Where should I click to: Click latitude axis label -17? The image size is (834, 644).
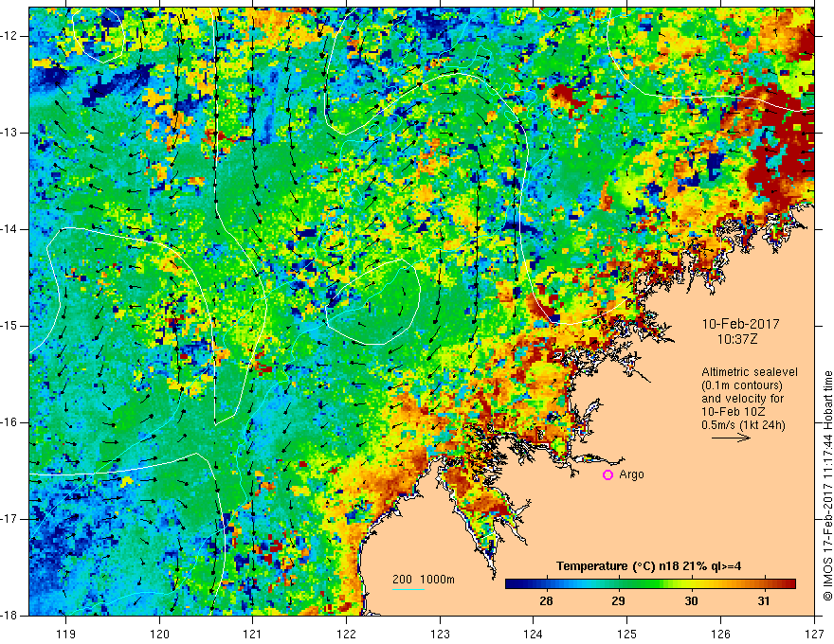point(10,519)
